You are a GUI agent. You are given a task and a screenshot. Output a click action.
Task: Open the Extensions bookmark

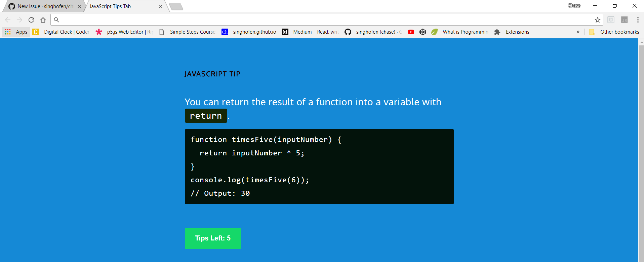tap(512, 32)
